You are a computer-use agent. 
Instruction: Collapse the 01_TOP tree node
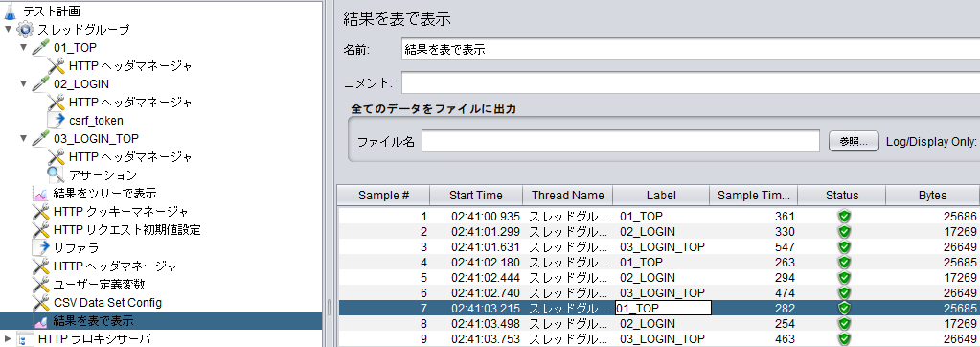[24, 47]
